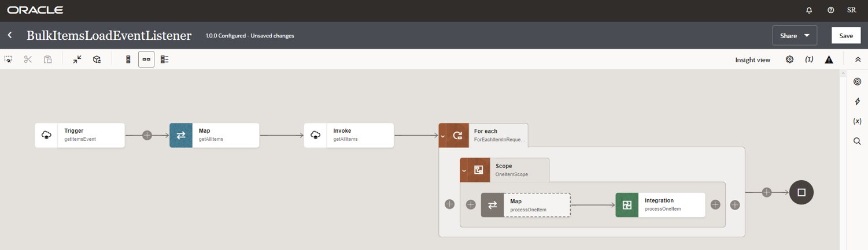The height and width of the screenshot is (250, 868).
Task: Click the blue Map getAllItems icon
Action: pos(180,135)
